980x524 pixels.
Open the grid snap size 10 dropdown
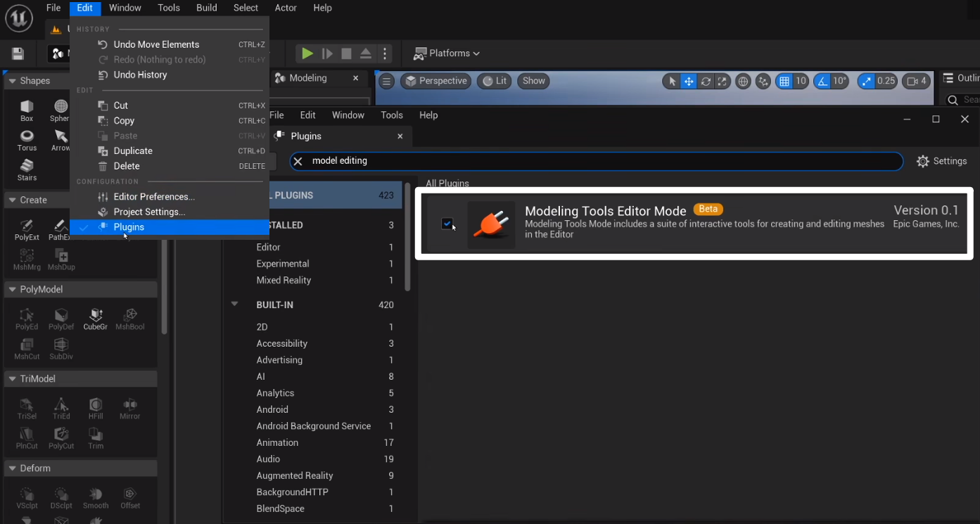801,82
